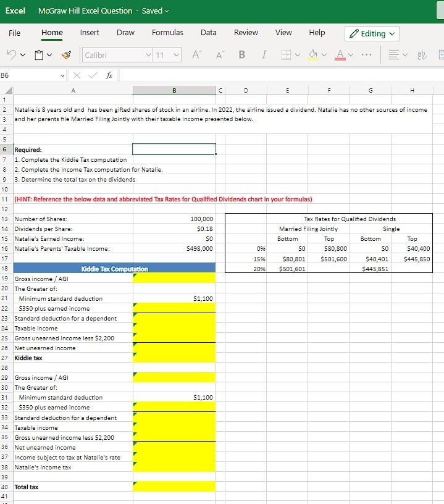Open the File menu
This screenshot has width=444, height=504.
click(14, 33)
